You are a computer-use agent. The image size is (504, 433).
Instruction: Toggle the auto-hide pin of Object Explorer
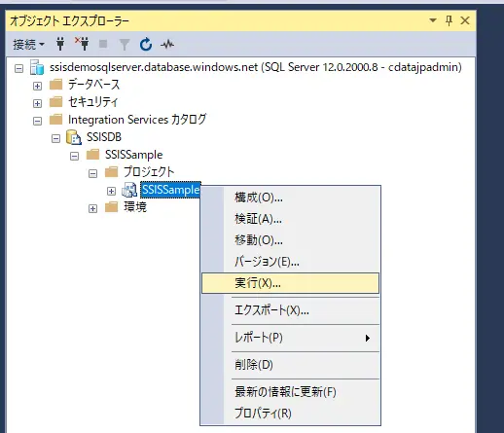[449, 20]
